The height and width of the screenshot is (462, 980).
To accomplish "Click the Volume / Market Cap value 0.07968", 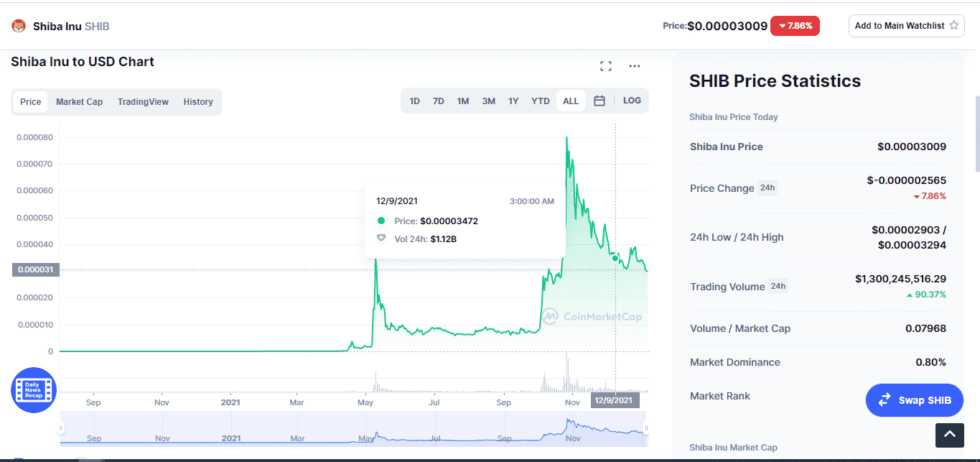I will coord(926,328).
